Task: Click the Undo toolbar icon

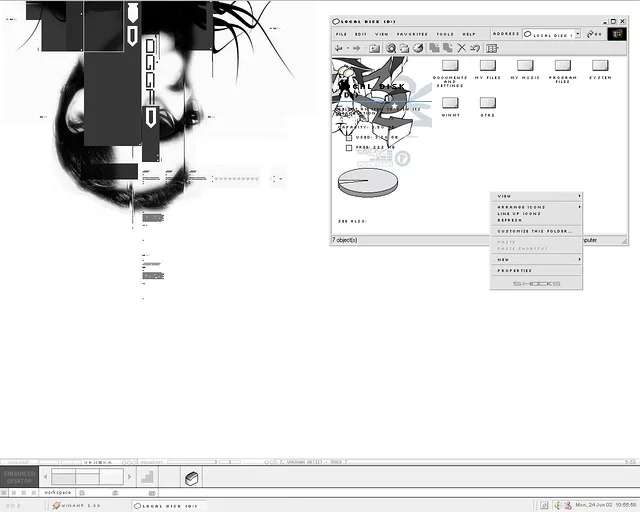Action: (x=476, y=48)
